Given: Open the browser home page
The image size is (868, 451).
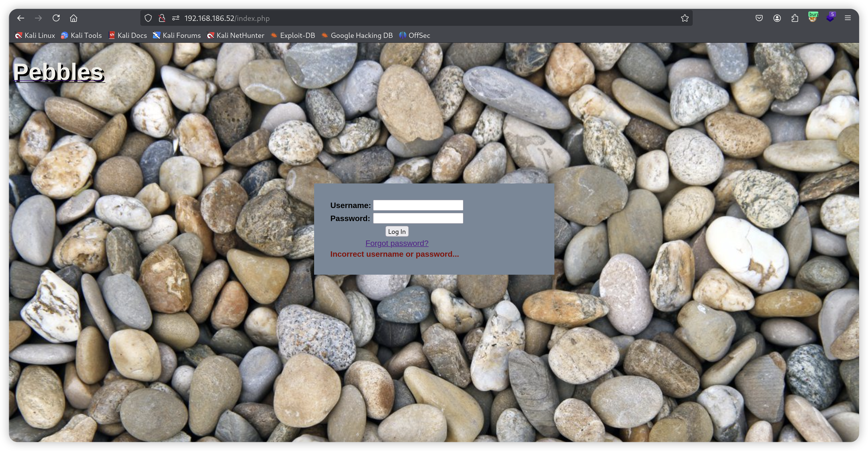Looking at the screenshot, I should point(73,18).
